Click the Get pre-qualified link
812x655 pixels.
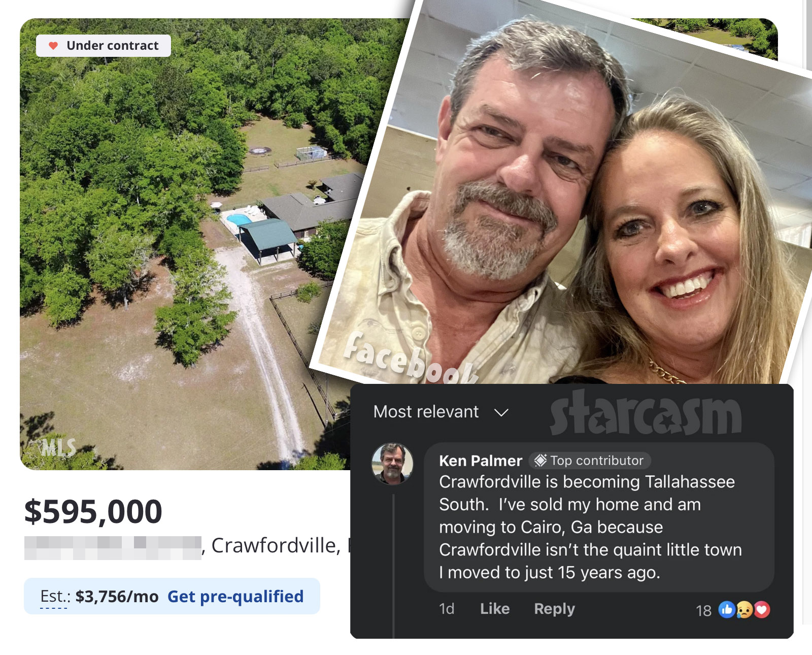(235, 596)
